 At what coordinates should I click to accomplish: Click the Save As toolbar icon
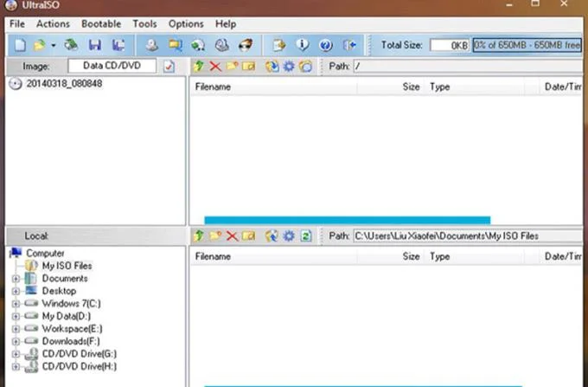point(118,45)
